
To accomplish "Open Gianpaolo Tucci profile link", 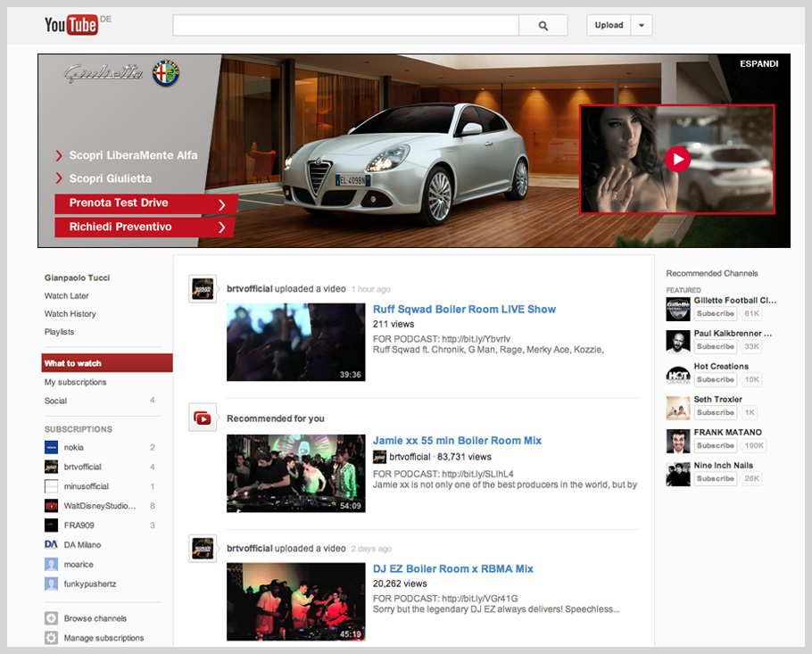I will coord(77,277).
